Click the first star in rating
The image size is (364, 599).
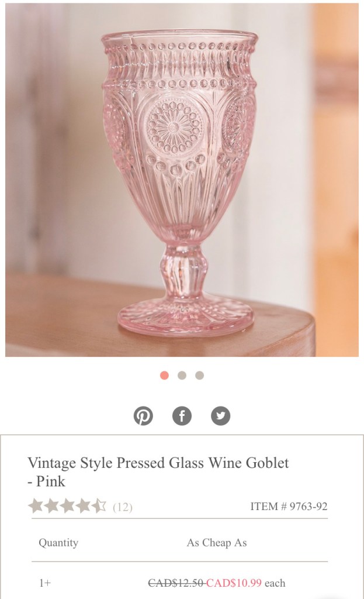[x=36, y=506]
